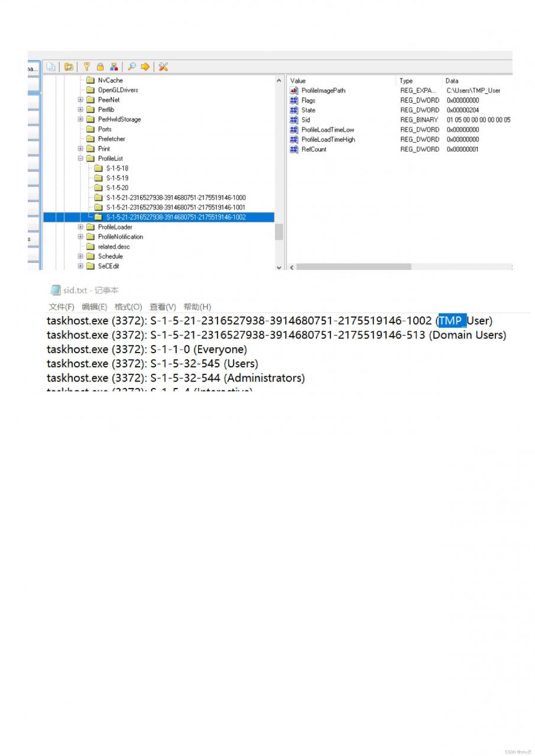
Task: Open Notepad 编辑(E) menu
Action: [x=94, y=307]
